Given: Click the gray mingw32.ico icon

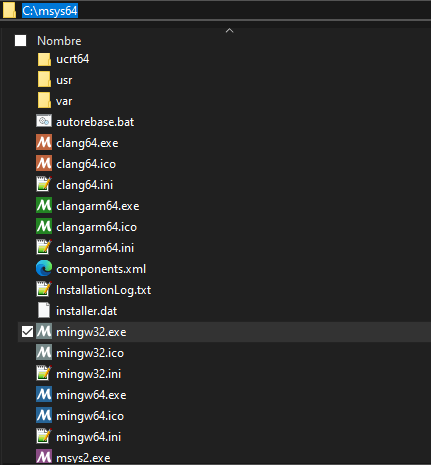Looking at the screenshot, I should [44, 352].
